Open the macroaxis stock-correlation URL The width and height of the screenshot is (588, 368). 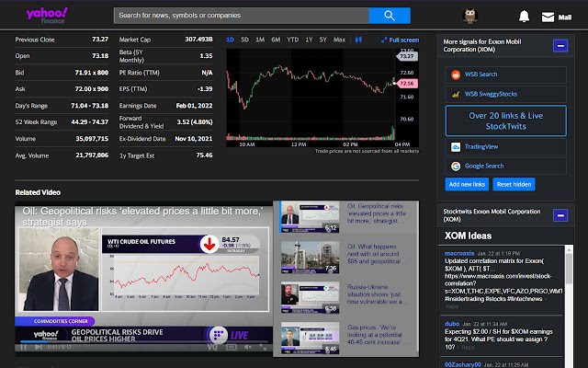tap(503, 283)
